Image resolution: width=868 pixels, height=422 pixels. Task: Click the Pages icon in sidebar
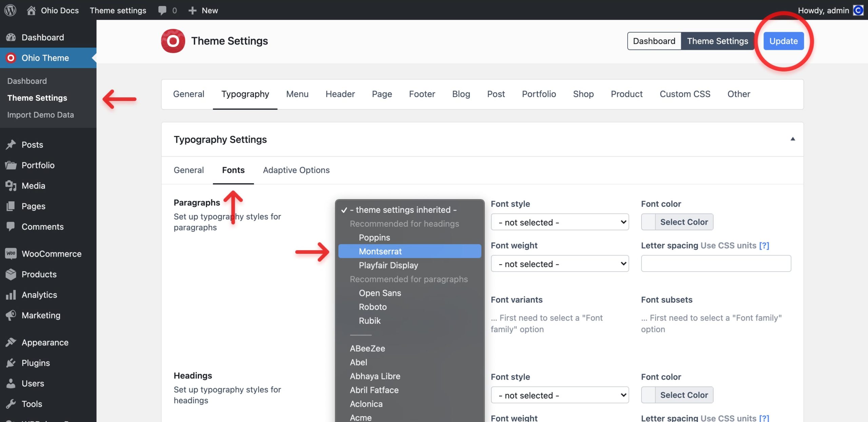11,206
